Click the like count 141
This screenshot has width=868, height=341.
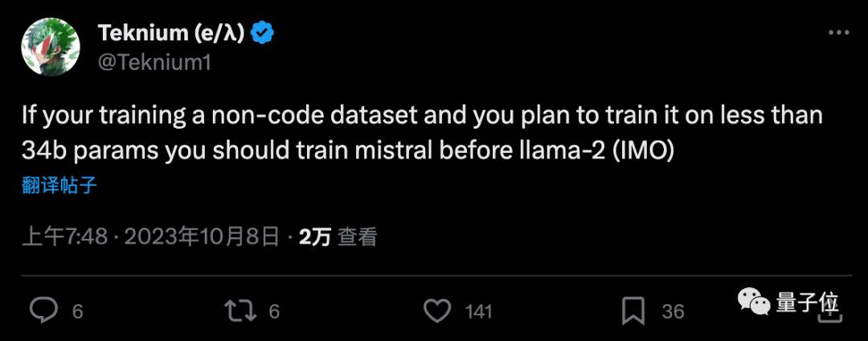tap(478, 311)
